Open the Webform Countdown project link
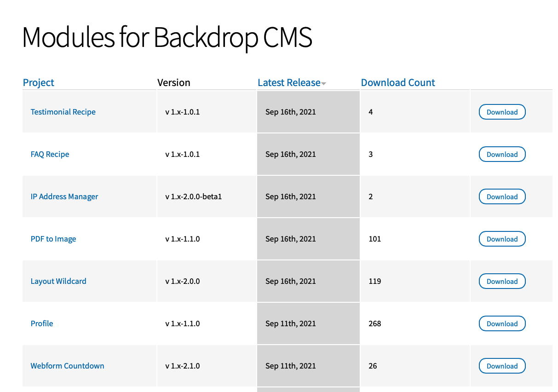Viewport: 558px width, 392px height. 67,366
